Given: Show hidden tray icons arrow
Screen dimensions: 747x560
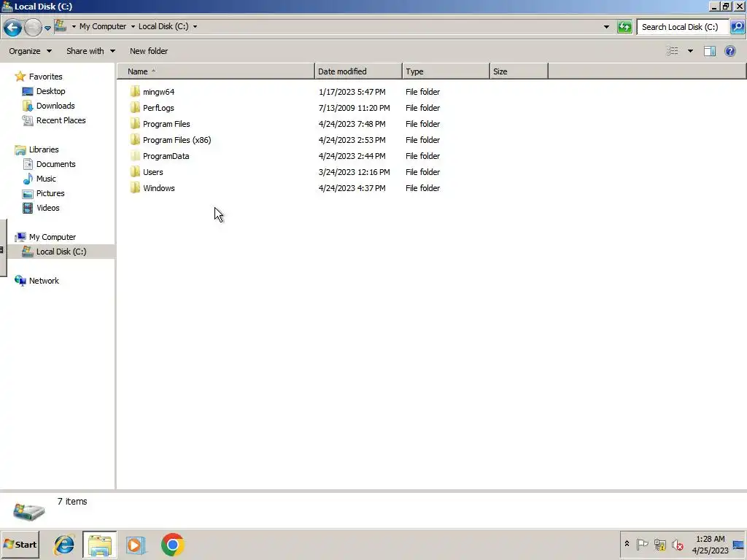Looking at the screenshot, I should tap(627, 544).
